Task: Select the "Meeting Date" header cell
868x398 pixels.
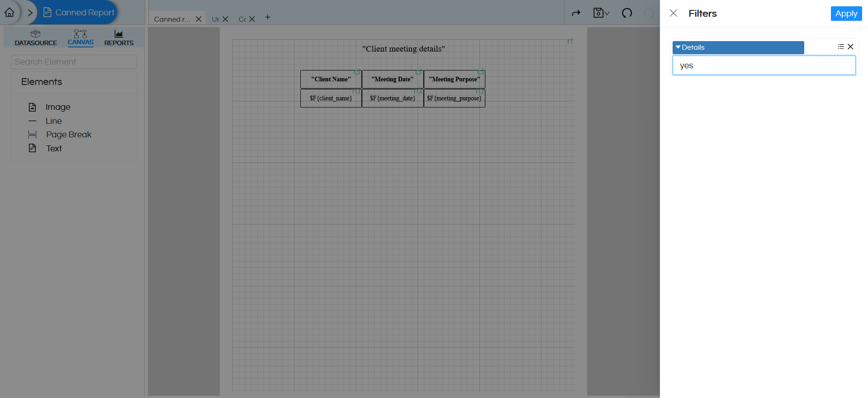Action: [x=393, y=79]
